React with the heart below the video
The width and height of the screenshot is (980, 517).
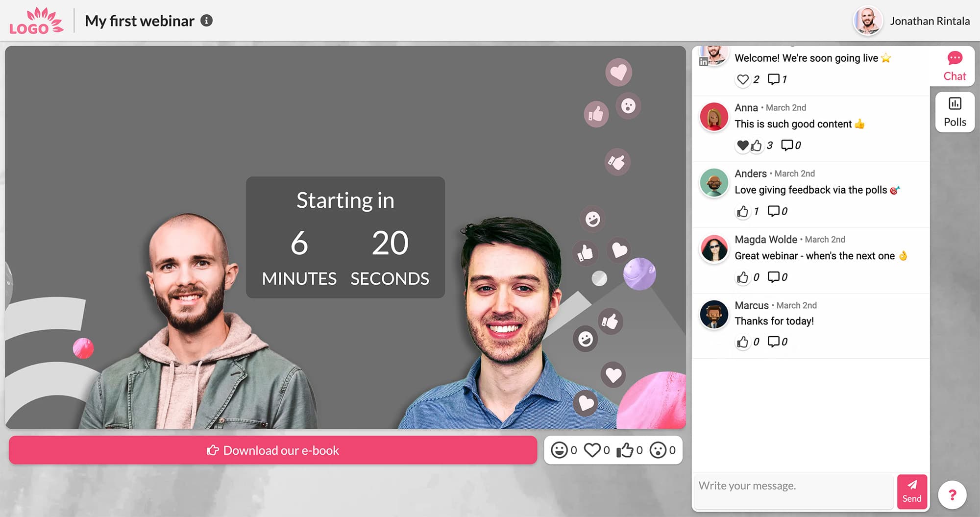tap(592, 450)
